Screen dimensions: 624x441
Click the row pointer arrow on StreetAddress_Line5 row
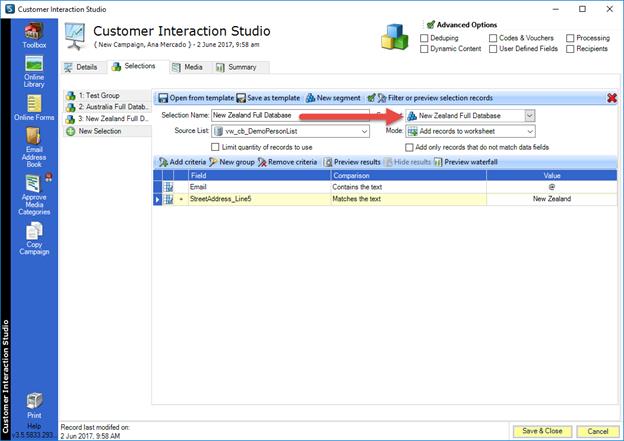pos(158,199)
